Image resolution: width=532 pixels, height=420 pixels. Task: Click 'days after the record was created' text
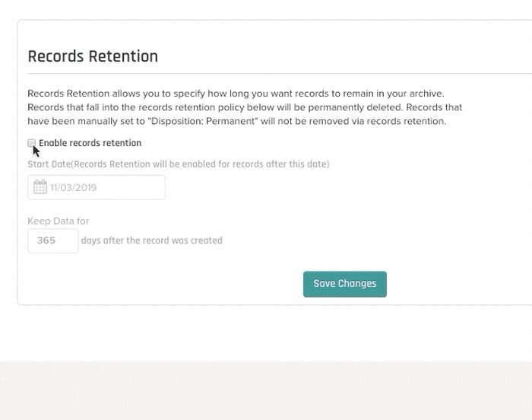152,240
